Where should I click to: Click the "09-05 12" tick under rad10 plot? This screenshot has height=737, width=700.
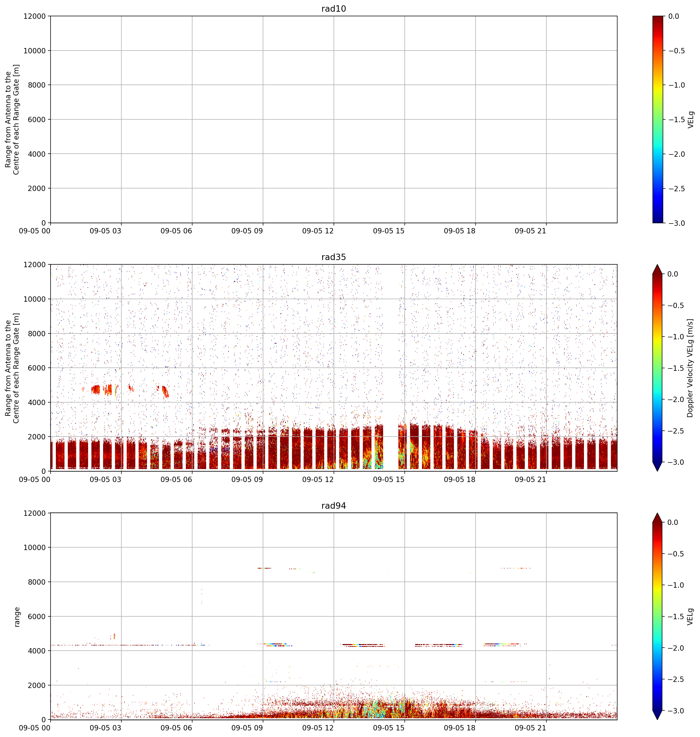tap(318, 231)
